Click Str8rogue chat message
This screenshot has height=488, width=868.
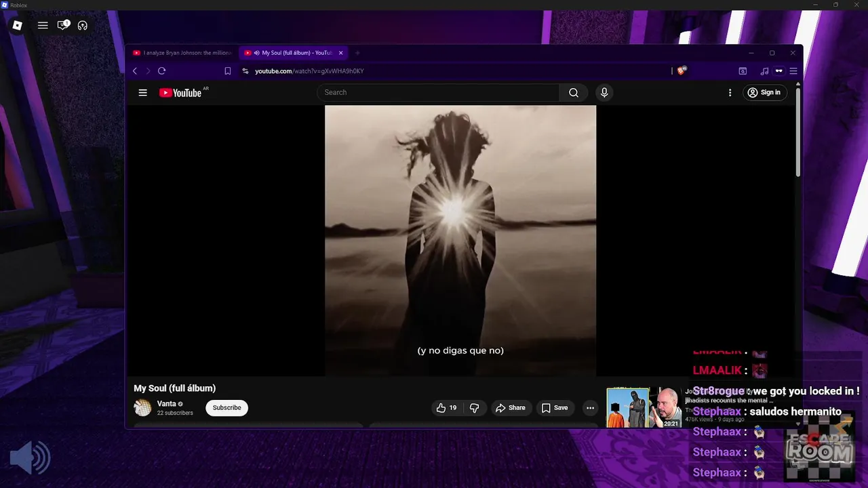[776, 391]
